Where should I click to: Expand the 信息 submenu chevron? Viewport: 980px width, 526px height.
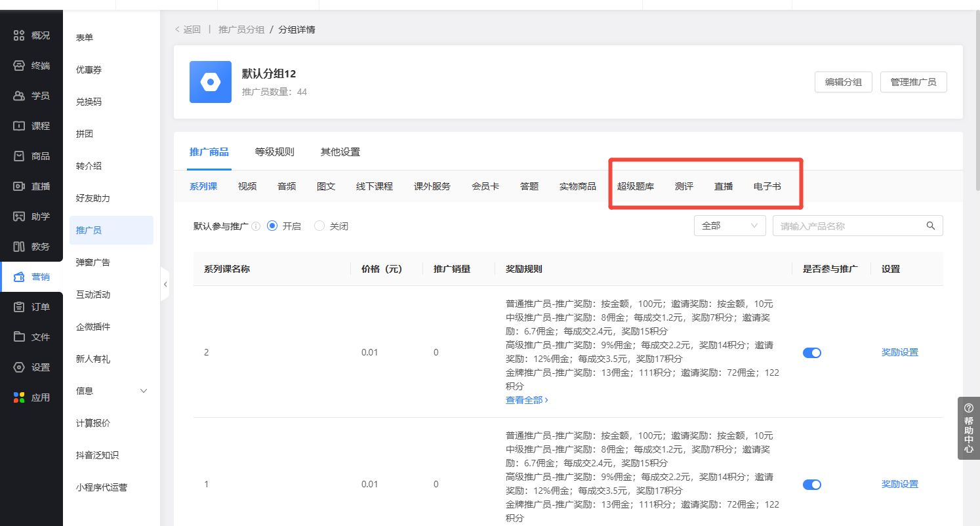(x=144, y=391)
